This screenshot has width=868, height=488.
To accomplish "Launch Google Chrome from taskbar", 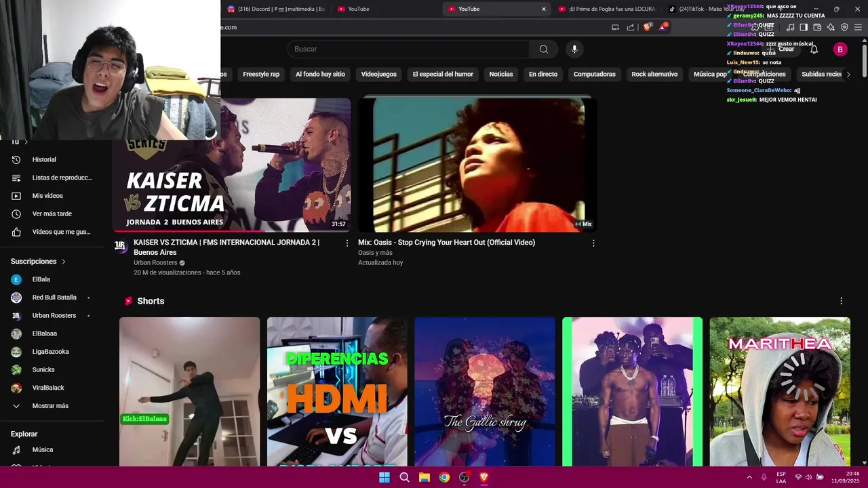I will click(444, 477).
